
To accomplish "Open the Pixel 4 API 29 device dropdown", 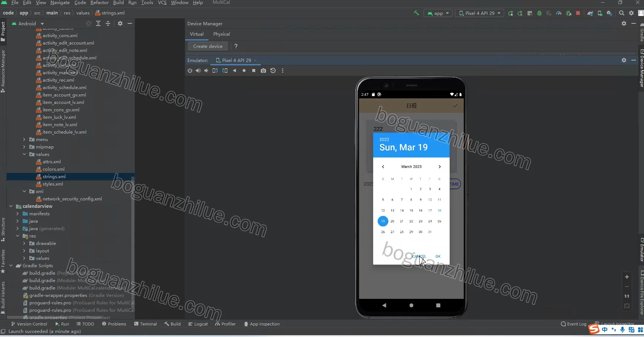I will tap(480, 13).
